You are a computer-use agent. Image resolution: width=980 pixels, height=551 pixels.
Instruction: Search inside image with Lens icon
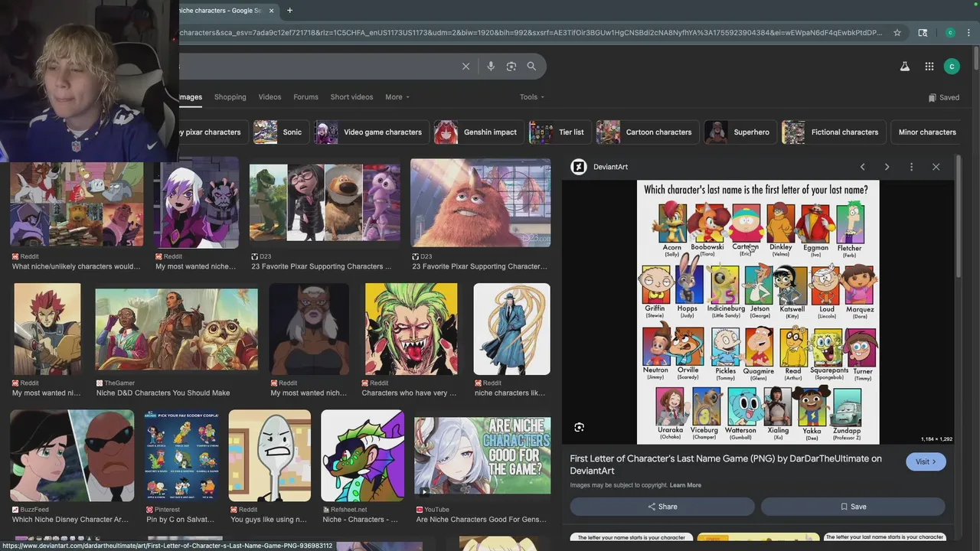click(580, 427)
